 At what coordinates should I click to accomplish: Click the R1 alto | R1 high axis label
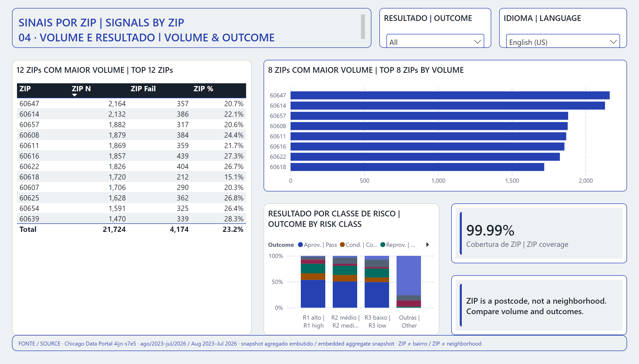(313, 322)
